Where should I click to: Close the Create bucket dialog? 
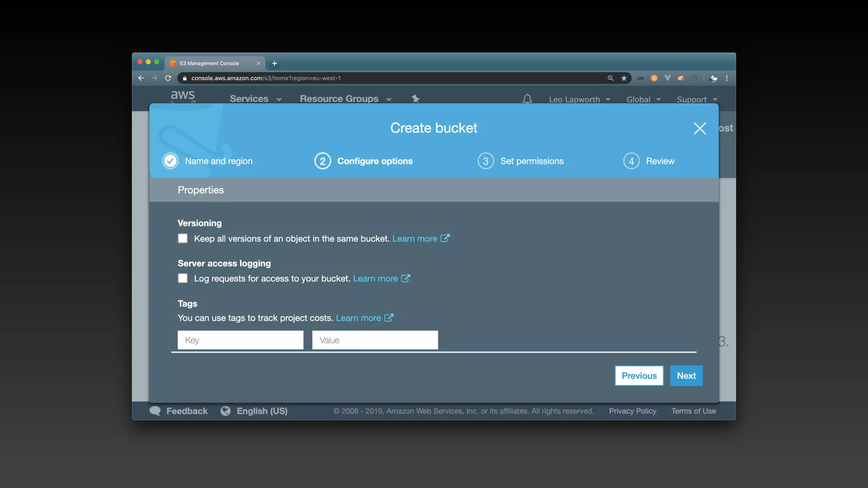click(x=700, y=128)
